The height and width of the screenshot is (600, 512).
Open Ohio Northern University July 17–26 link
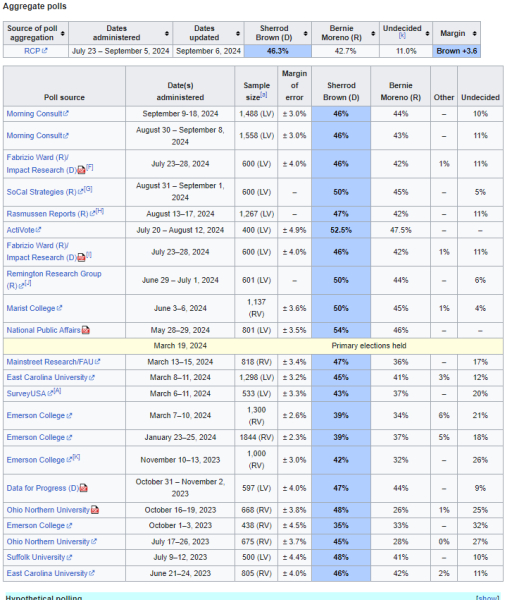tap(51, 541)
